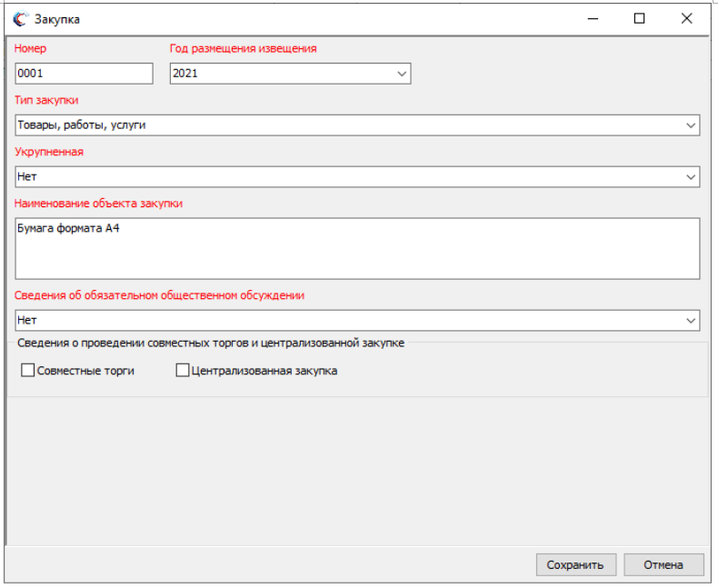Image resolution: width=718 pixels, height=588 pixels.
Task: Click the app logo in title bar
Action: [19, 19]
